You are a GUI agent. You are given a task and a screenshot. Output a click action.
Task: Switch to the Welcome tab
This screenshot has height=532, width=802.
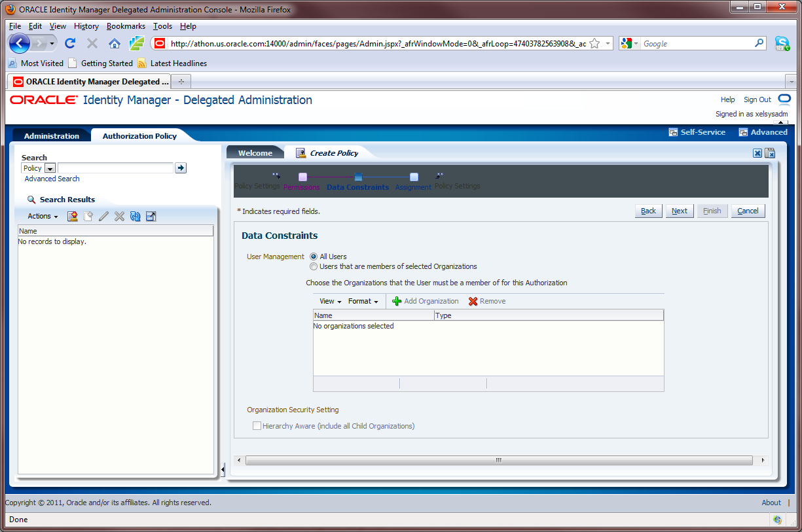coord(255,153)
